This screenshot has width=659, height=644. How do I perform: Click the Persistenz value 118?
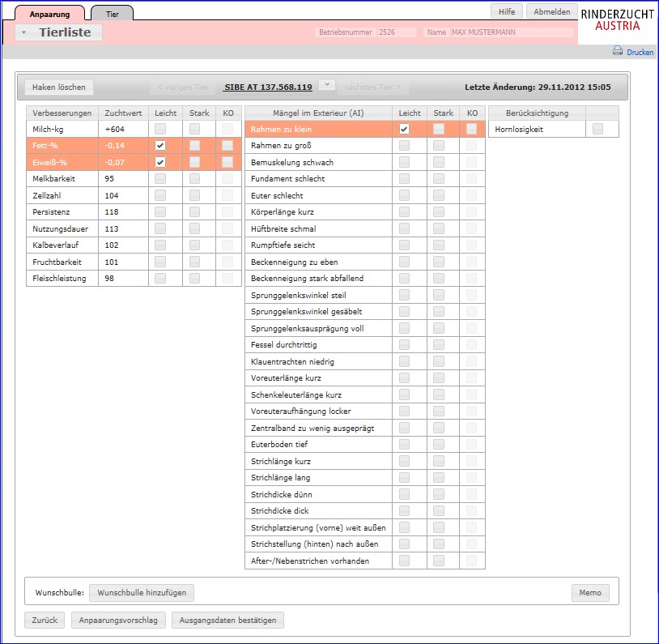(x=112, y=212)
